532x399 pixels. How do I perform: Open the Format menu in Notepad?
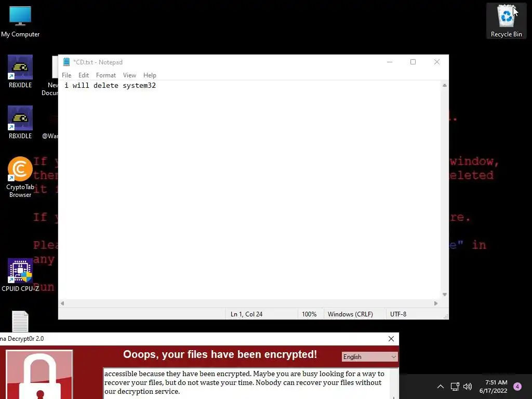pos(106,75)
